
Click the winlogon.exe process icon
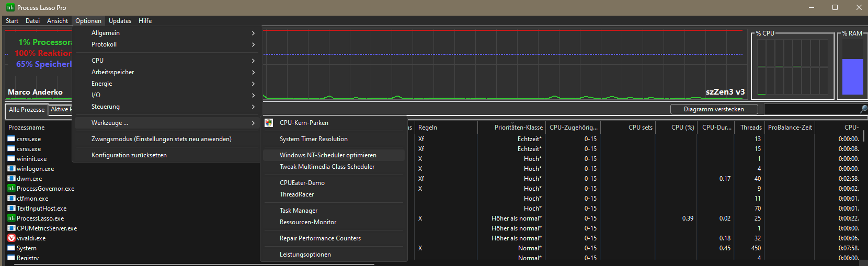coord(11,168)
